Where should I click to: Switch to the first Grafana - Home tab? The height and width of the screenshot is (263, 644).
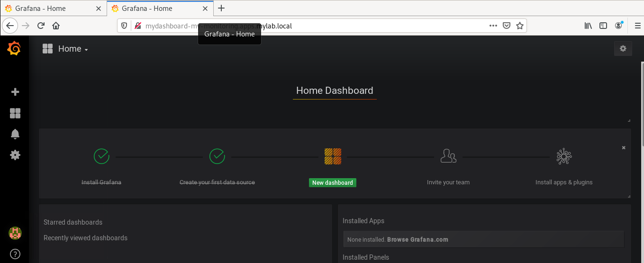[x=53, y=8]
